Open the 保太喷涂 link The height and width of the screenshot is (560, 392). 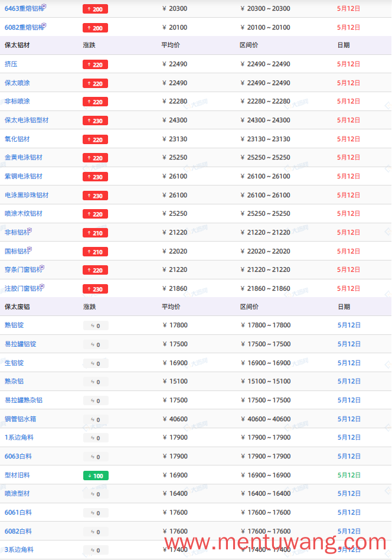tap(17, 83)
